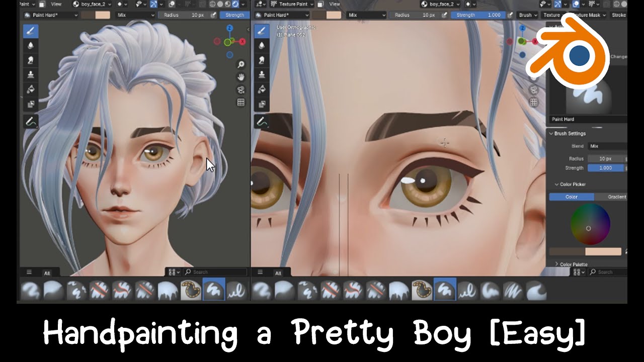Toggle radius pen pressure in left header

click(x=214, y=15)
